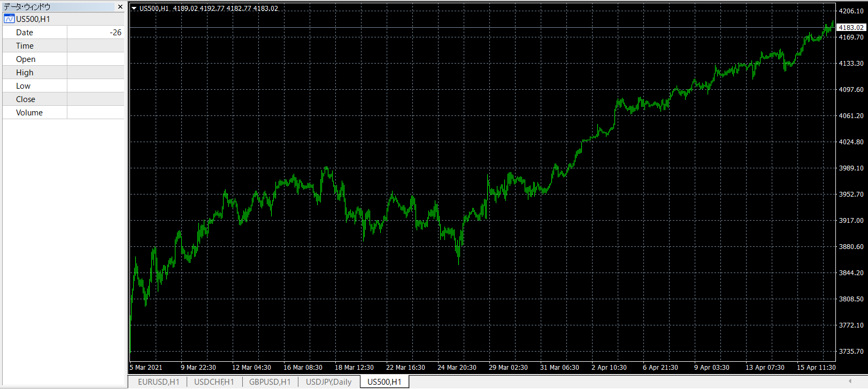Click the 3772.10 price axis label
868x389 pixels.
(851, 325)
